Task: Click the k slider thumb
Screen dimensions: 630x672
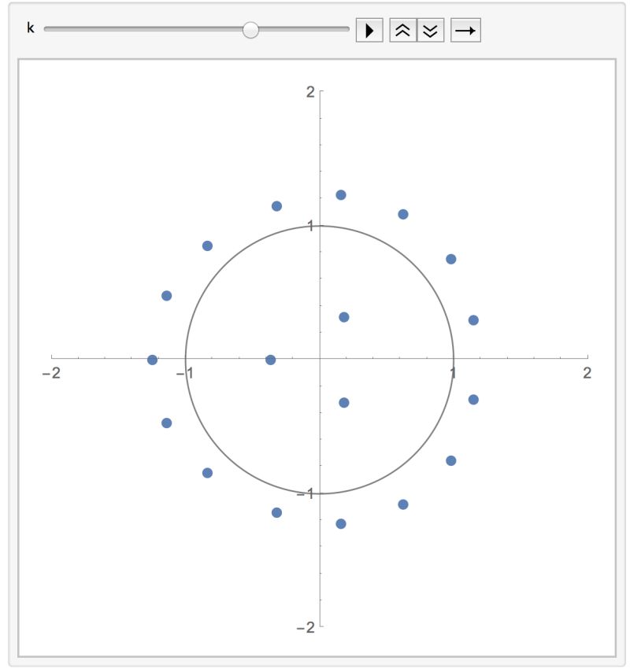Action: (x=251, y=31)
